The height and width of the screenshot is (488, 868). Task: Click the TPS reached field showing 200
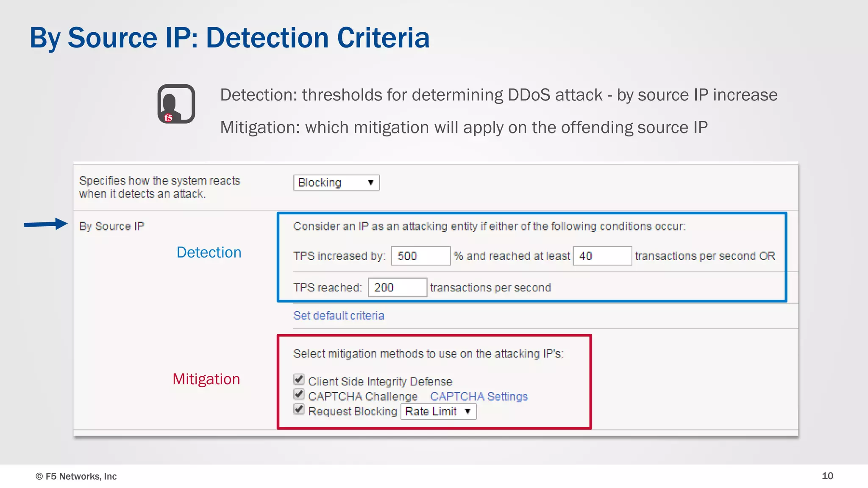[x=397, y=288]
